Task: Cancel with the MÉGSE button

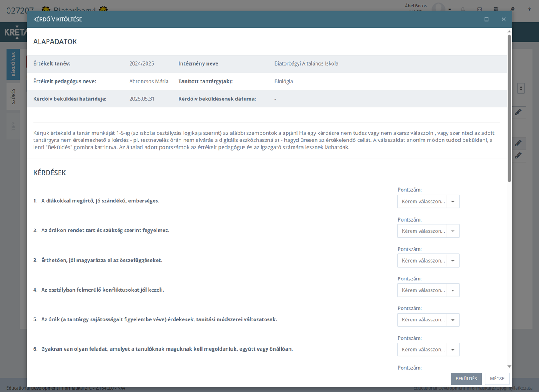Action: click(497, 378)
